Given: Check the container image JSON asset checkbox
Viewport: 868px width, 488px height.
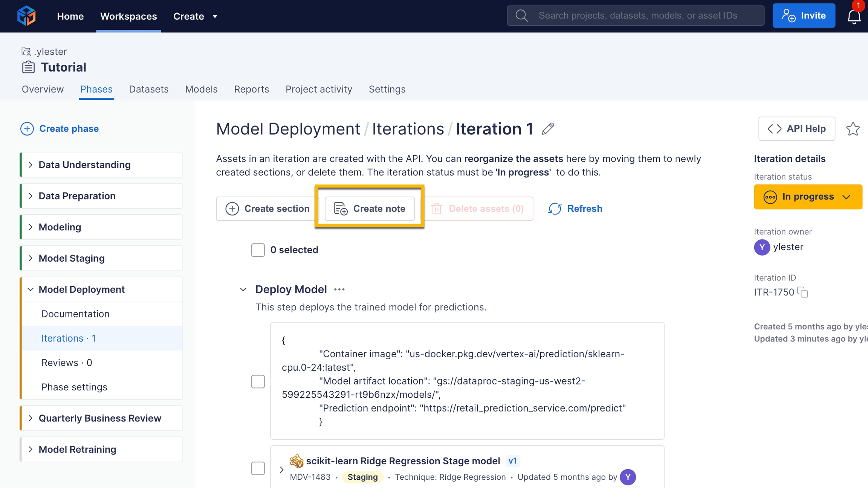Looking at the screenshot, I should [258, 381].
